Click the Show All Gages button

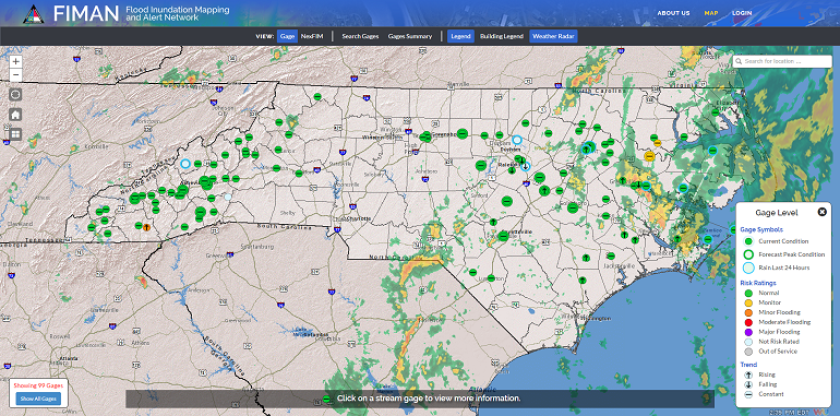click(38, 399)
